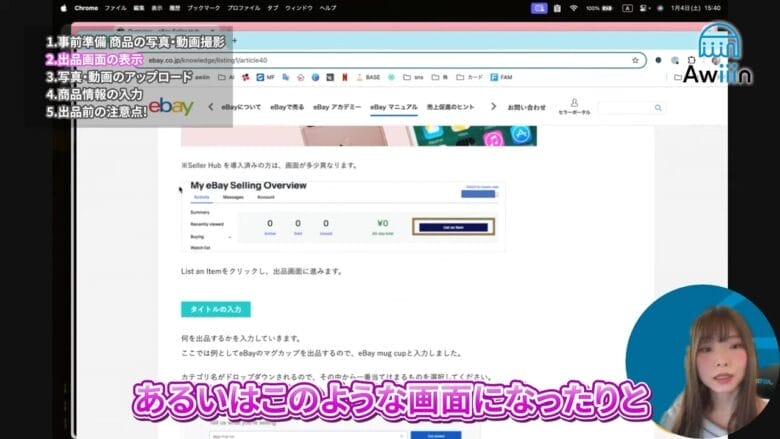780x439 pixels.
Task: Open the カード bookmark folder
Action: click(x=470, y=77)
